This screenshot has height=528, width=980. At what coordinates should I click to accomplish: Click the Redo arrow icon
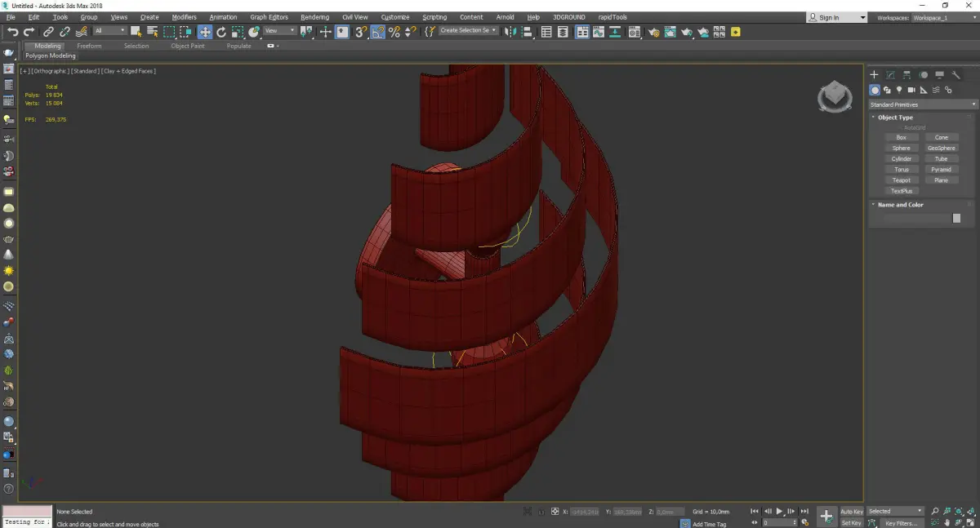click(29, 32)
